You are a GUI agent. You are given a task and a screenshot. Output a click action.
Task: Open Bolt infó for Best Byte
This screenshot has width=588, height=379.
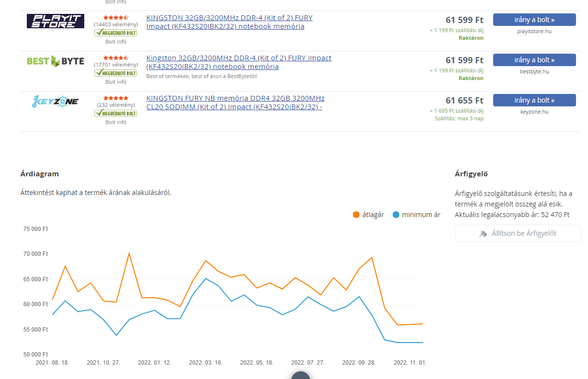[116, 82]
